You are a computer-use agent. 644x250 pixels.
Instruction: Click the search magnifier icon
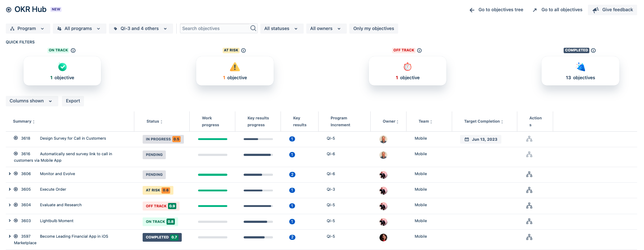click(253, 28)
